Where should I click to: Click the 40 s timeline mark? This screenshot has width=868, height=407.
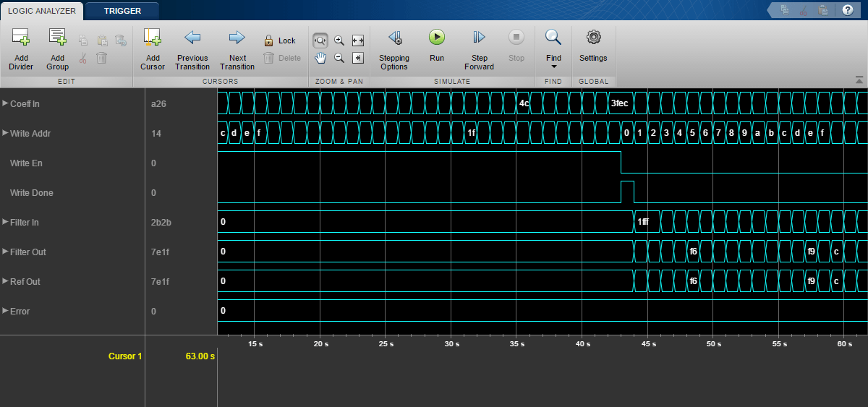pyautogui.click(x=583, y=343)
